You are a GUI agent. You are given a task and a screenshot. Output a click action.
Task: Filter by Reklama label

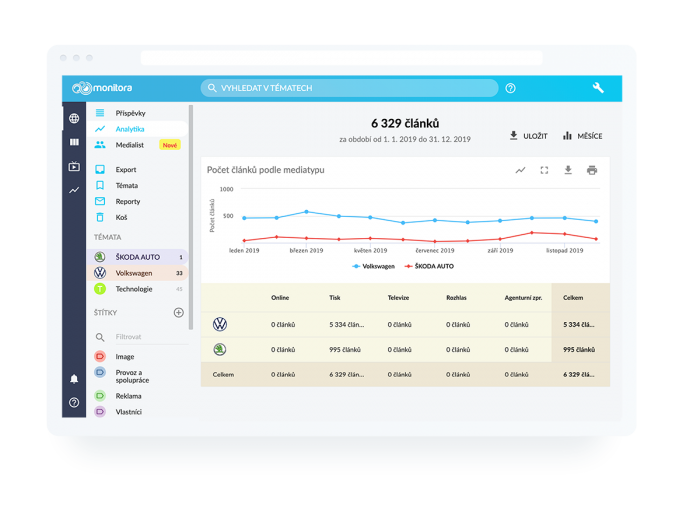(x=129, y=396)
